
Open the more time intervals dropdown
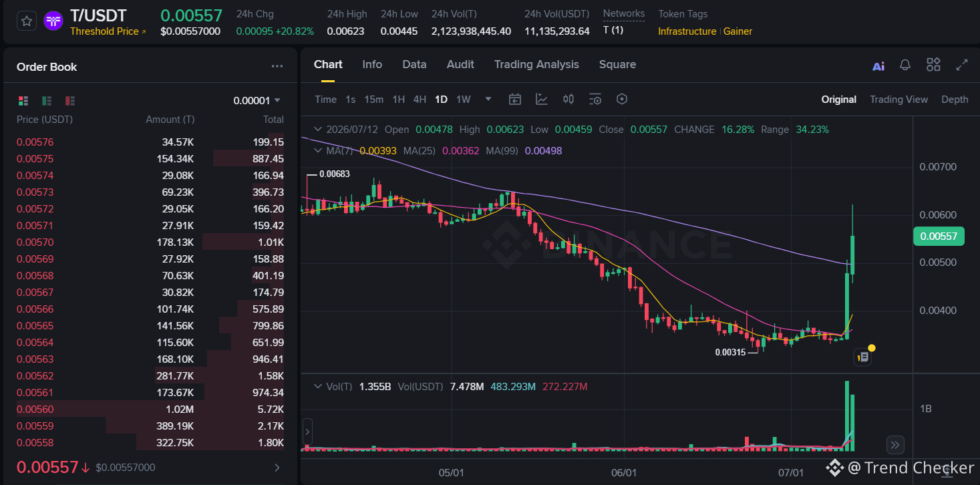488,100
